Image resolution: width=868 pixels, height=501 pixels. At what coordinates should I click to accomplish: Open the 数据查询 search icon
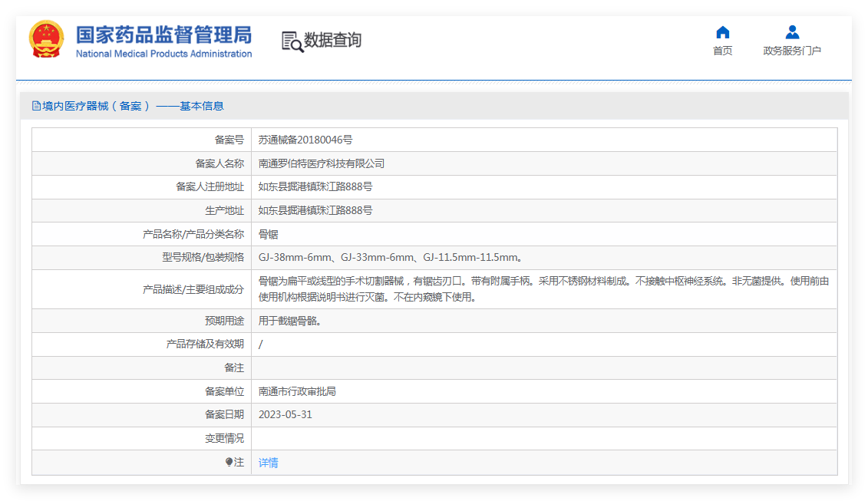[292, 41]
